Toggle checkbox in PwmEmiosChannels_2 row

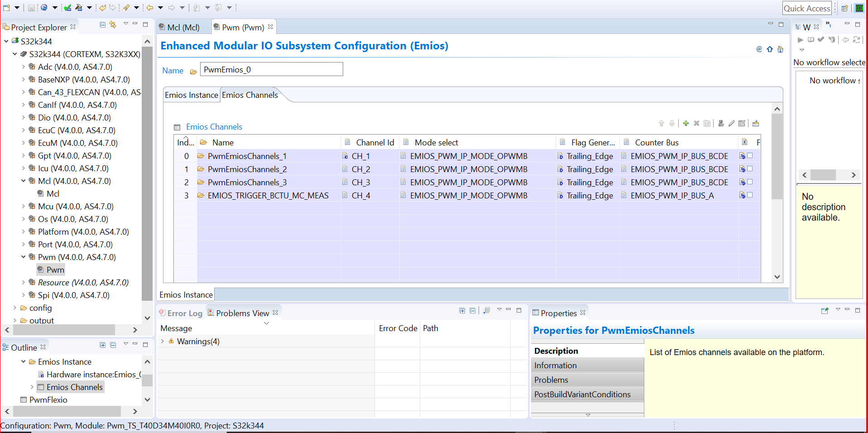[750, 168]
